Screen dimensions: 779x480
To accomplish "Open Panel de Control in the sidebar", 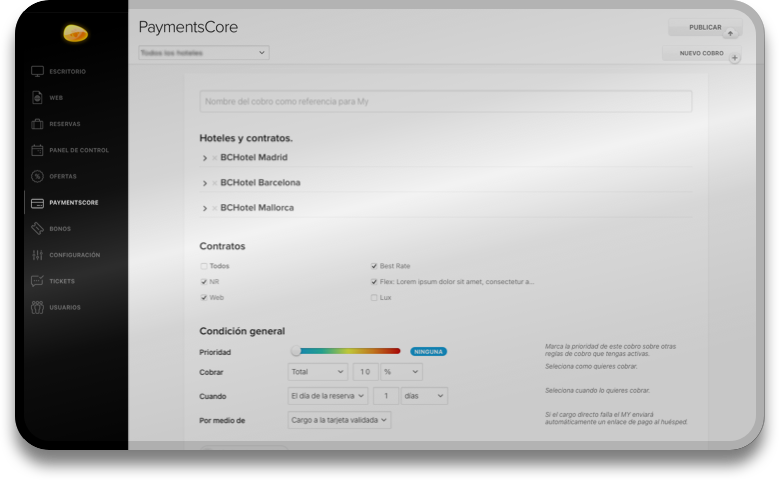I will click(79, 150).
